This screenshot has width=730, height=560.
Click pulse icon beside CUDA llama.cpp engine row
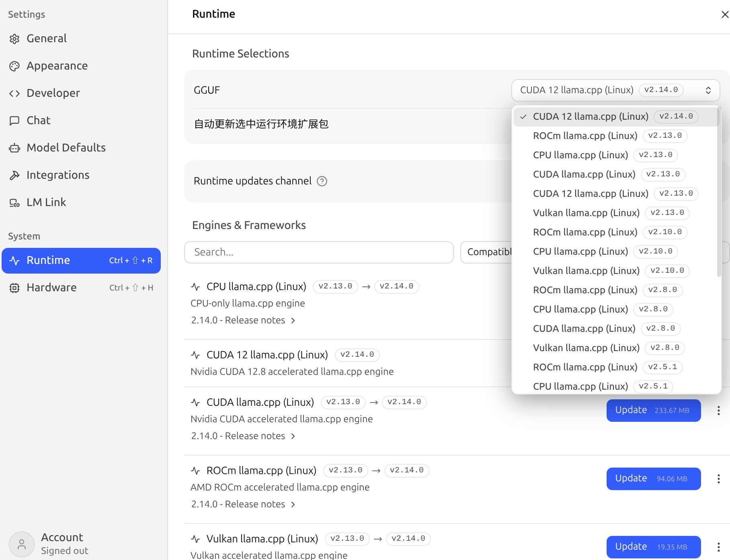195,402
